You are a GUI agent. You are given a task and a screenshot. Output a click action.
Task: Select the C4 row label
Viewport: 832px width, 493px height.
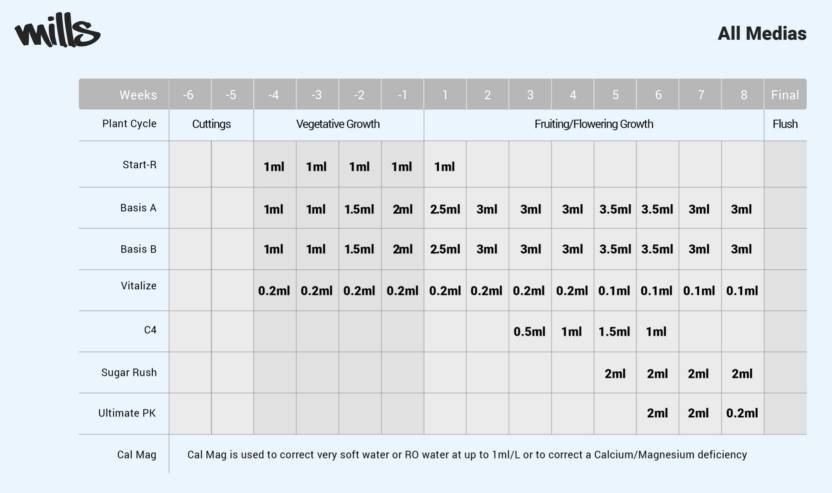pyautogui.click(x=150, y=330)
